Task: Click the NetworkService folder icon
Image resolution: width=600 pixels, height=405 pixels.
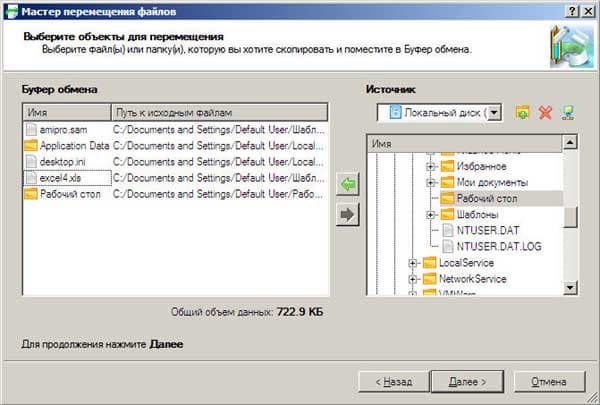Action: [x=429, y=279]
